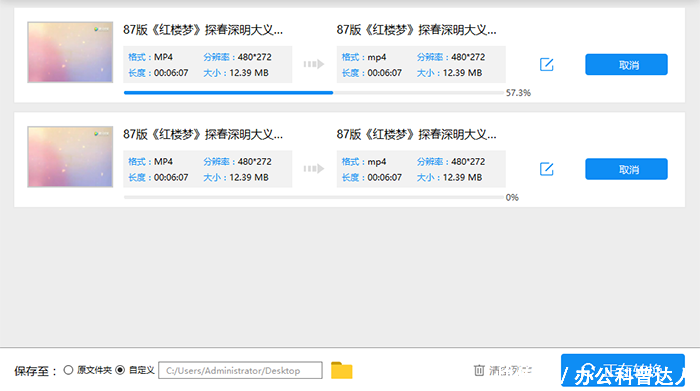Click edit icon of 0% progress video
Screen dimensions: 700x391
[x=546, y=169]
